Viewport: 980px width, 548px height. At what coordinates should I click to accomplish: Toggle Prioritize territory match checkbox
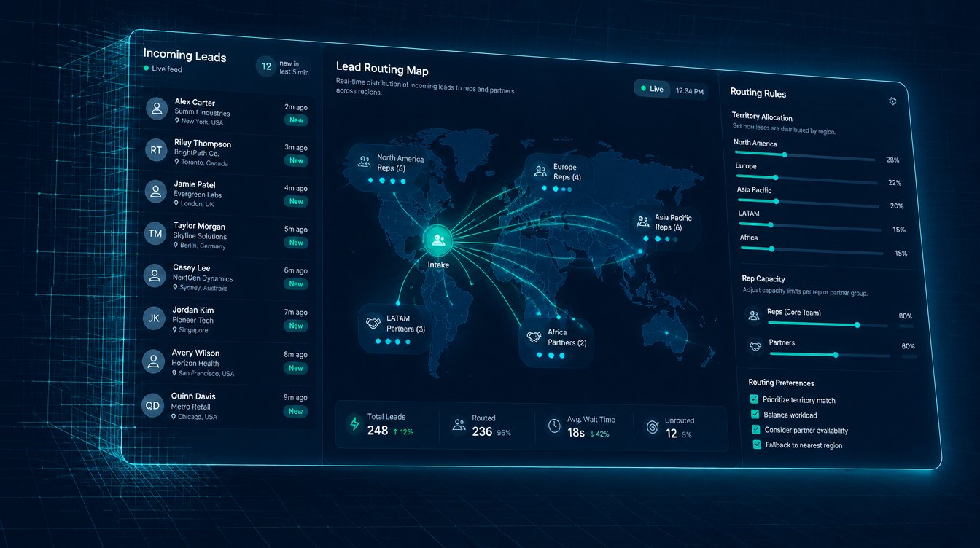tap(754, 399)
